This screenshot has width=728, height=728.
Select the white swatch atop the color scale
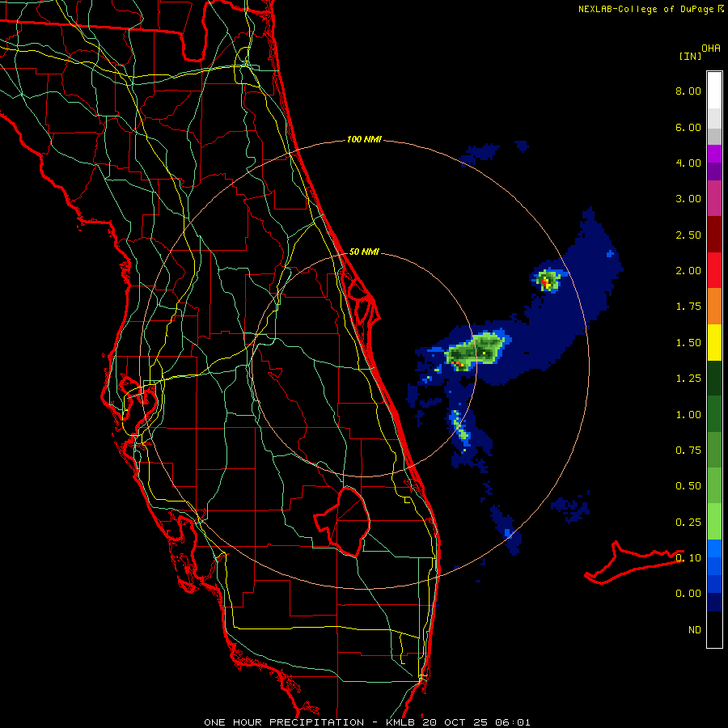click(x=714, y=91)
